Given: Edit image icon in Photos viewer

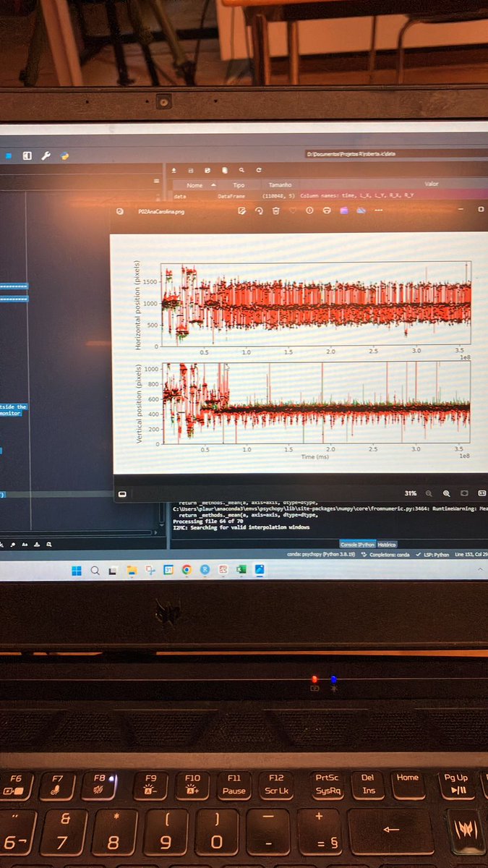Looking at the screenshot, I should click(241, 210).
